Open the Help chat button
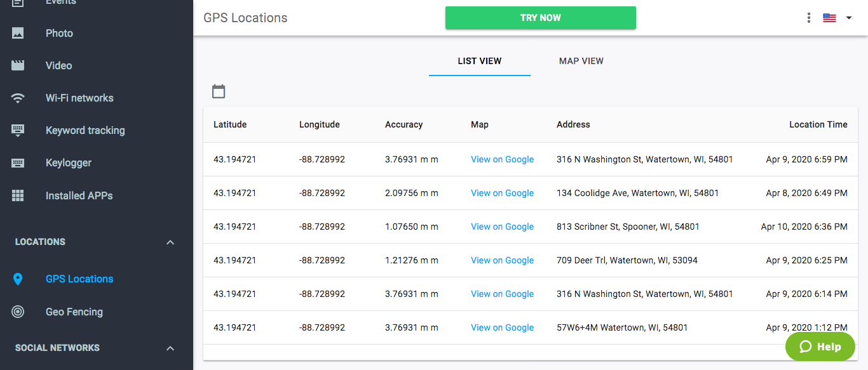 pos(820,347)
